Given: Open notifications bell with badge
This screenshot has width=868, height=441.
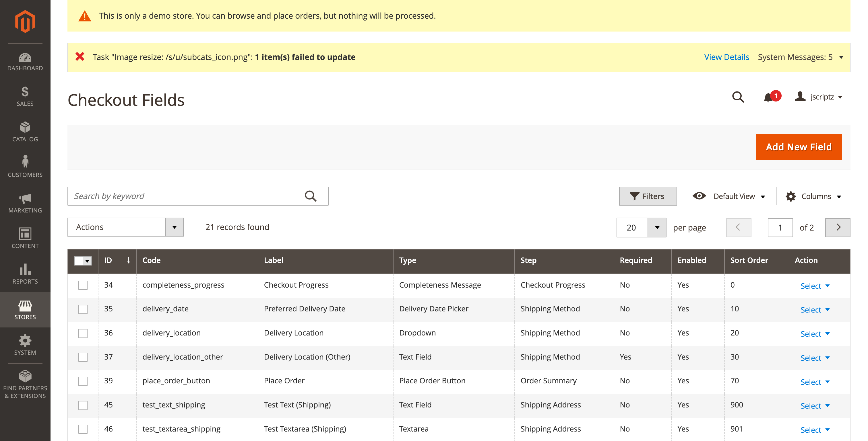Looking at the screenshot, I should pyautogui.click(x=768, y=97).
